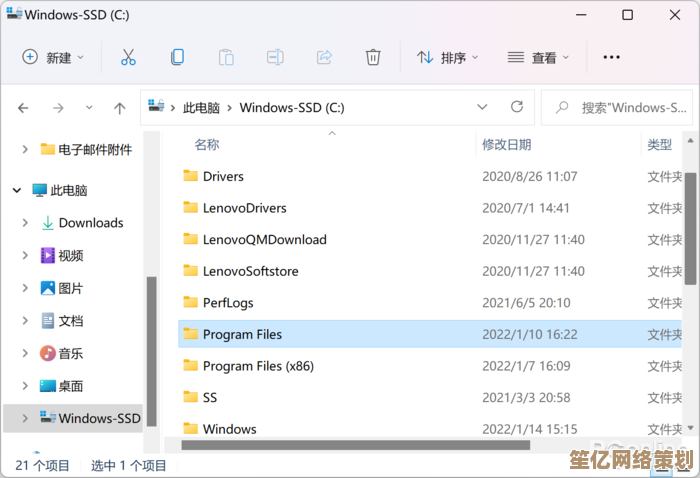Select the Program Files (x86) folder
Screen dimensions: 700x478
[x=258, y=366]
